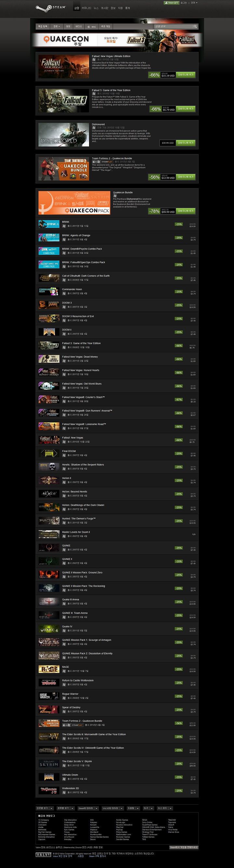234x868 pixels.
Task: Click the Skyrim logo thumbnail
Action: click(49, 764)
